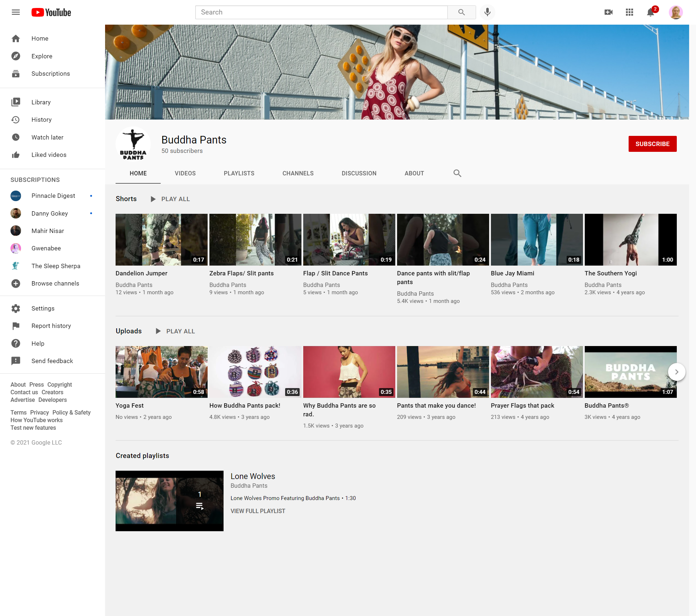
Task: Open Library in sidebar
Action: coord(53,102)
